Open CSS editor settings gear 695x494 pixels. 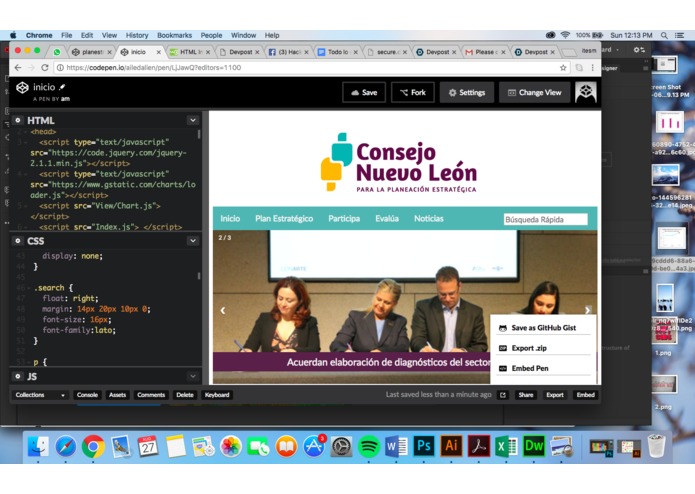pyautogui.click(x=18, y=241)
